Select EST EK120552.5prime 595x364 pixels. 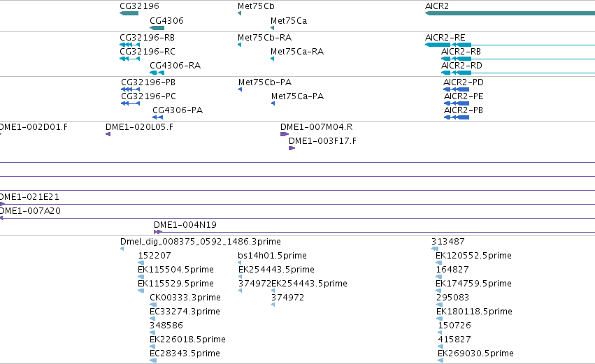(x=439, y=263)
